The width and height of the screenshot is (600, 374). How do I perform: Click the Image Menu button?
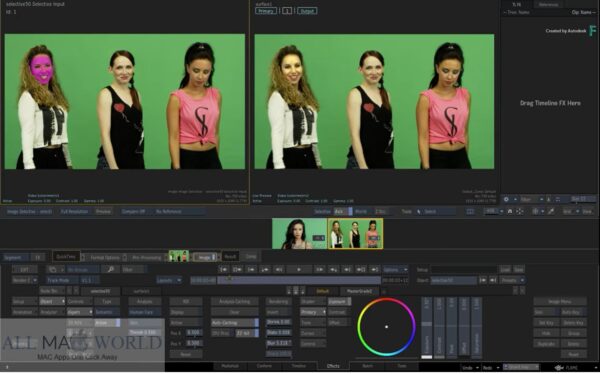[x=559, y=302]
